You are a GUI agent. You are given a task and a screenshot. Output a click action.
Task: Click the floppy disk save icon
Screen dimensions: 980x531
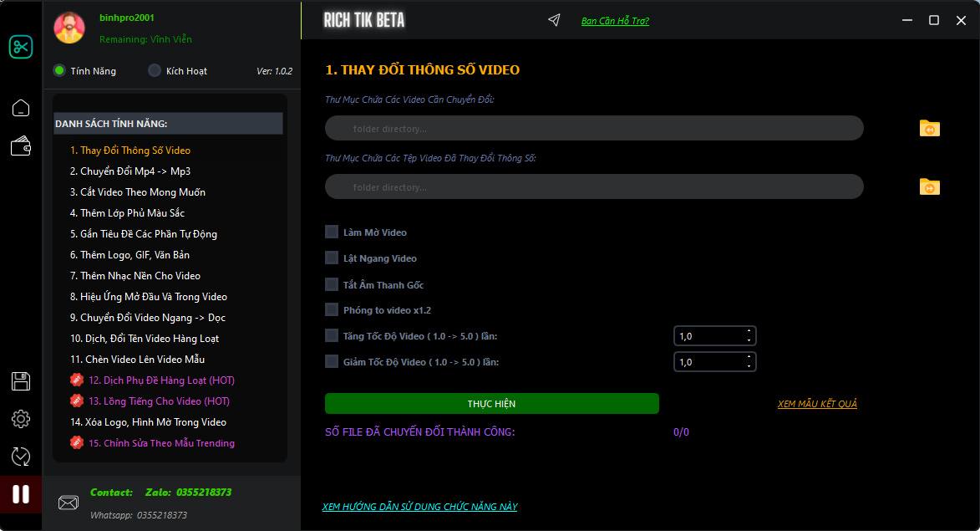[21, 381]
